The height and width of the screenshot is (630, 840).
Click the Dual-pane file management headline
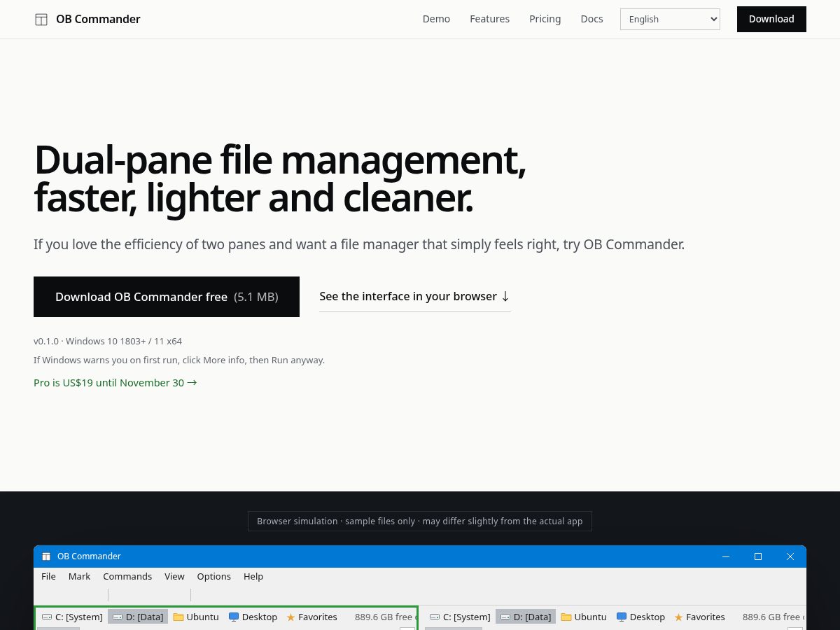coord(280,178)
